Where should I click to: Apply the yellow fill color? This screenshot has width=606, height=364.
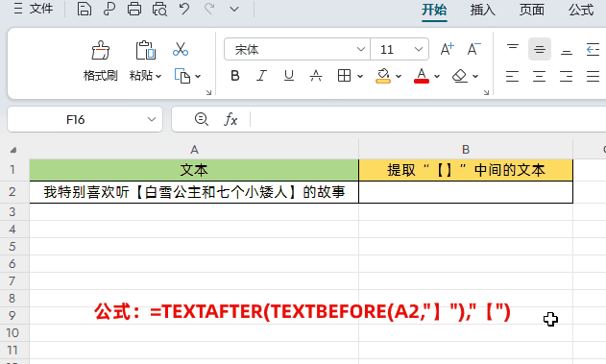[383, 76]
